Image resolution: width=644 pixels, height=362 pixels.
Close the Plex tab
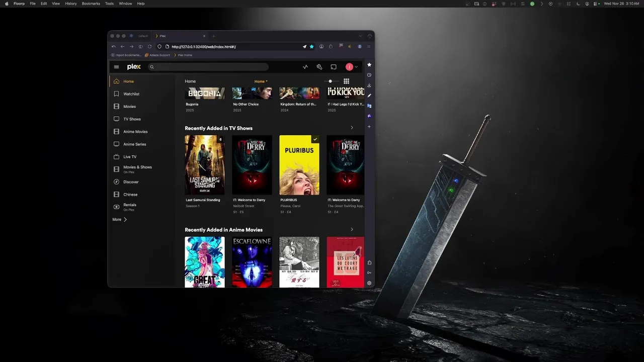pos(204,36)
